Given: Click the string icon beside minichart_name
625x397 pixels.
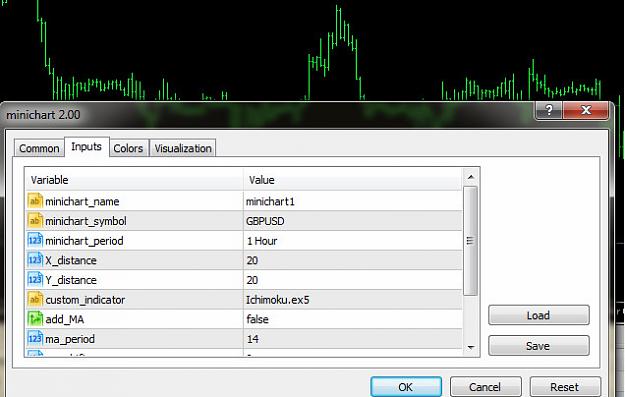Looking at the screenshot, I should [35, 201].
